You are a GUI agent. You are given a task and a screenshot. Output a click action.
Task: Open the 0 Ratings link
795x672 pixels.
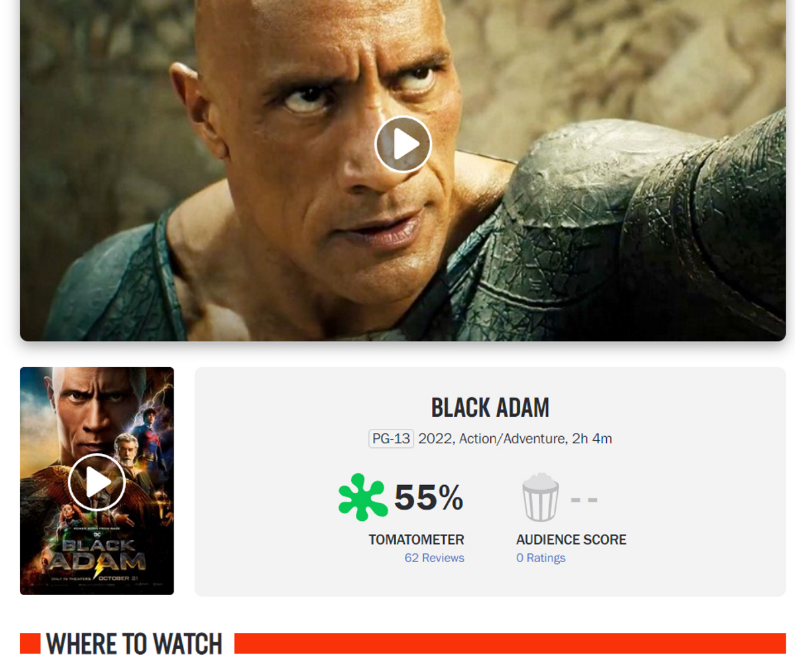(541, 558)
